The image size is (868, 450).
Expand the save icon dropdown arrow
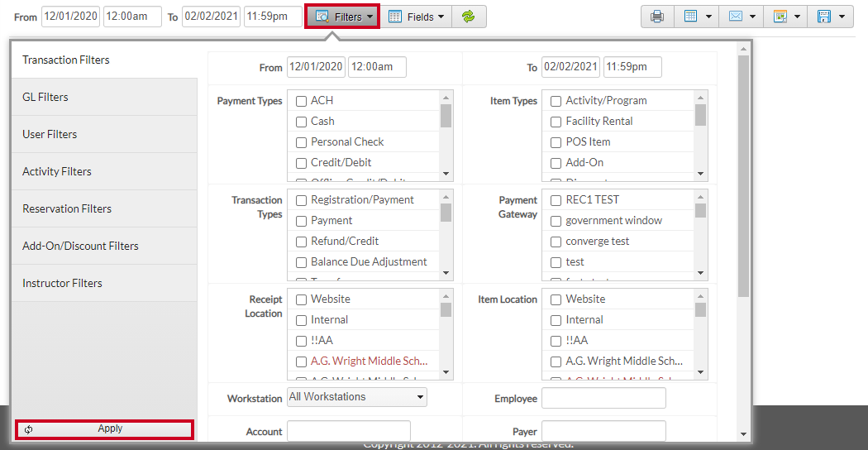pyautogui.click(x=842, y=17)
